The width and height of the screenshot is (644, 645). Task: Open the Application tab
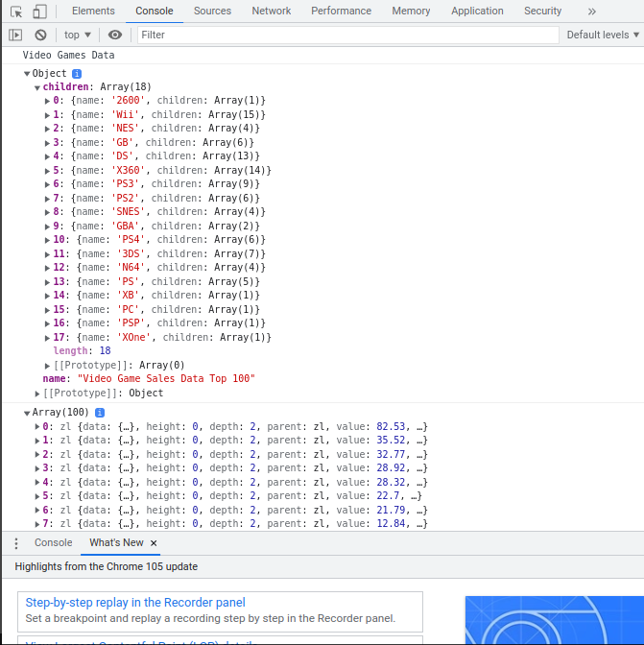click(x=477, y=12)
